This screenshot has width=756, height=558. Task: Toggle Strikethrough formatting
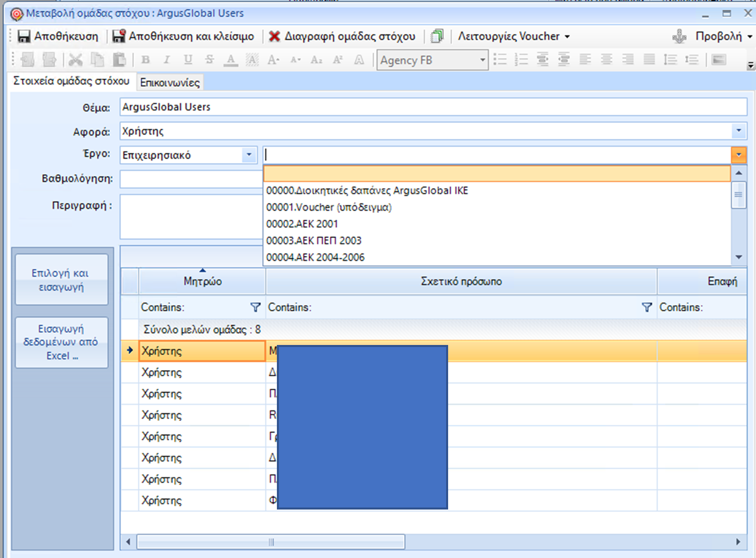(x=209, y=60)
